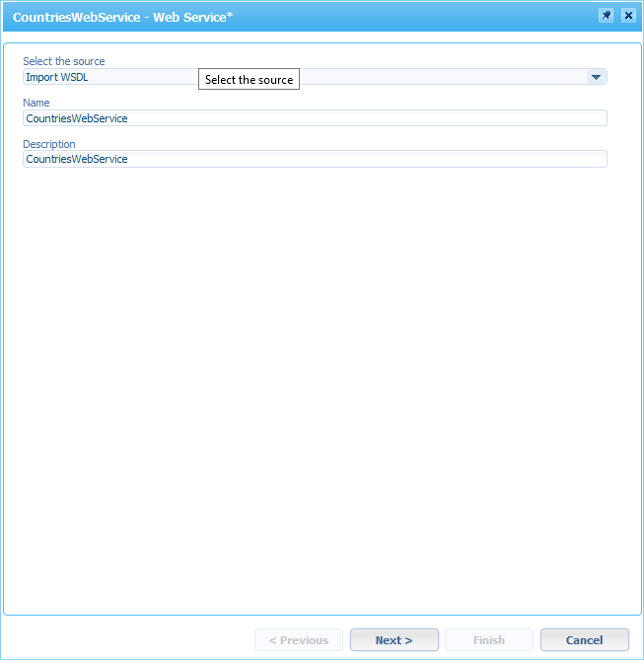Click the Description field label
644x660 pixels.
[49, 144]
